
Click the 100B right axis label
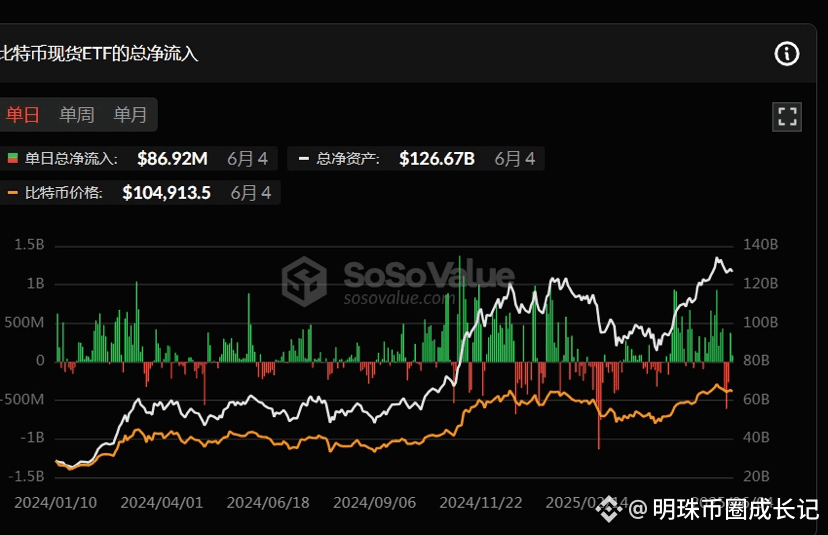pos(760,322)
